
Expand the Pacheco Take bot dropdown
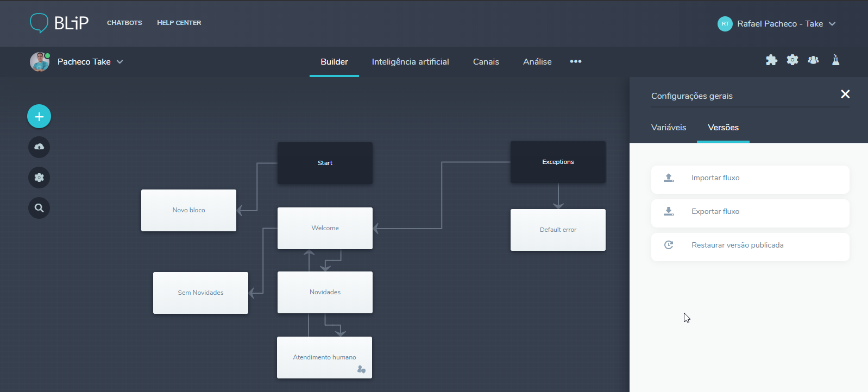(120, 62)
